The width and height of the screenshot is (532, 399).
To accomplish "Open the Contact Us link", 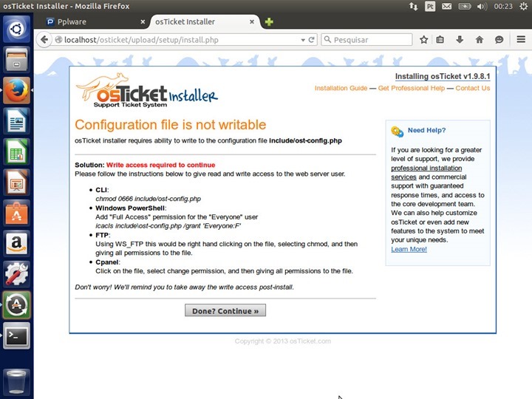I will 473,88.
